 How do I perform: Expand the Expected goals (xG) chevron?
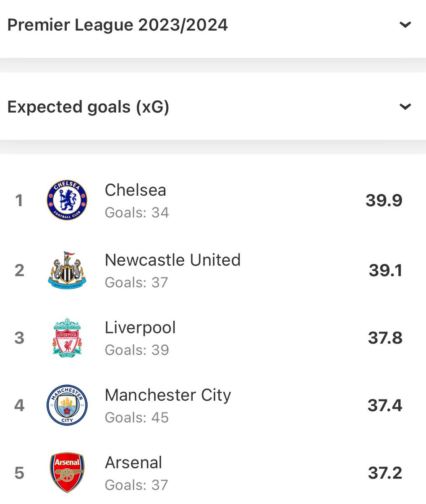click(x=405, y=107)
